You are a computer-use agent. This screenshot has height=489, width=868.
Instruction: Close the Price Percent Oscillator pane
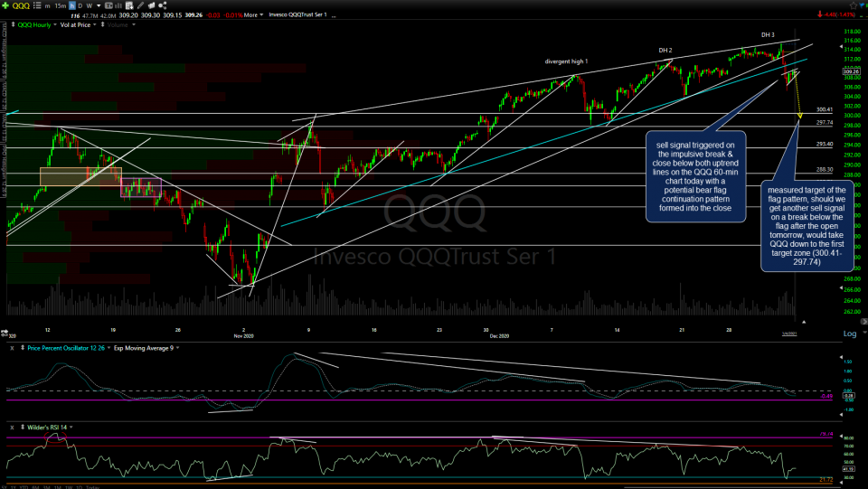[12, 348]
